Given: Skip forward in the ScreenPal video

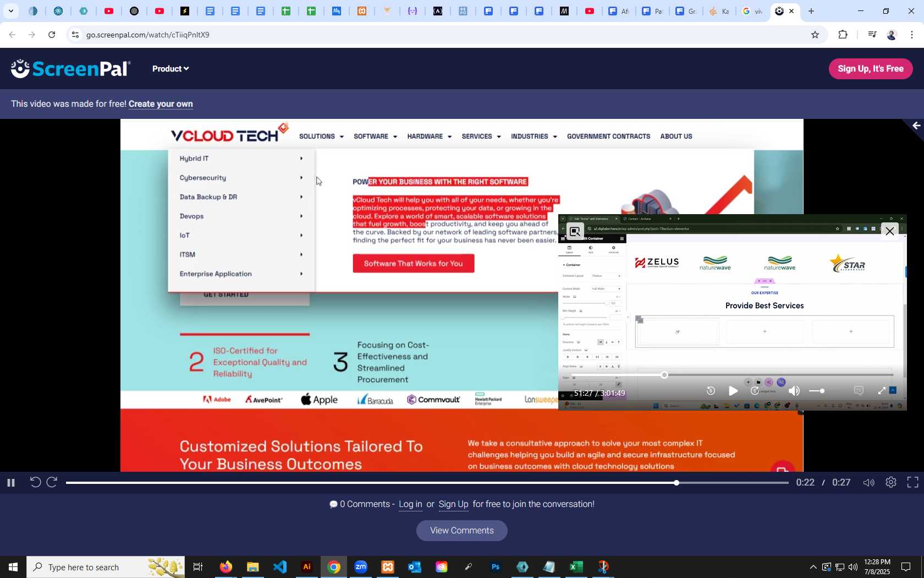Looking at the screenshot, I should [x=52, y=483].
